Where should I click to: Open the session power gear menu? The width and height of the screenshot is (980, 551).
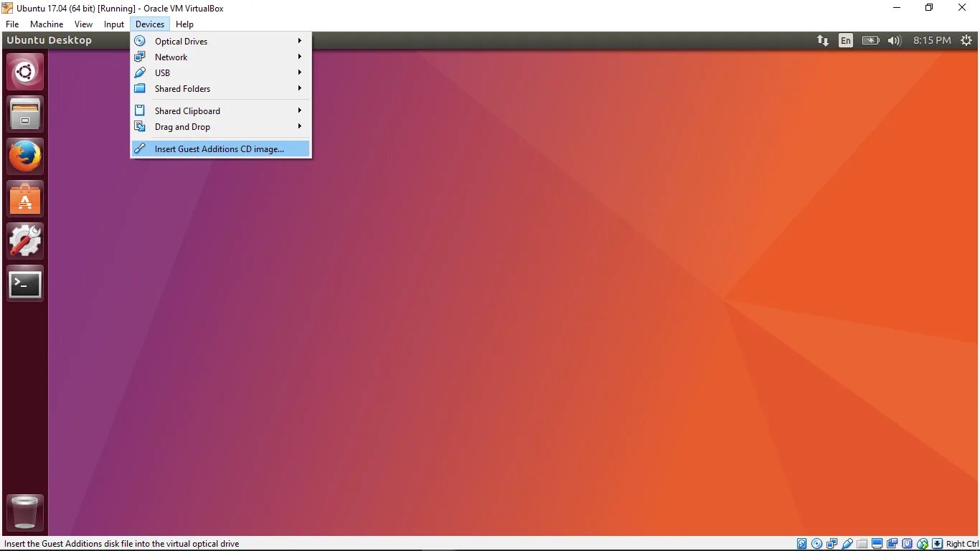(966, 41)
